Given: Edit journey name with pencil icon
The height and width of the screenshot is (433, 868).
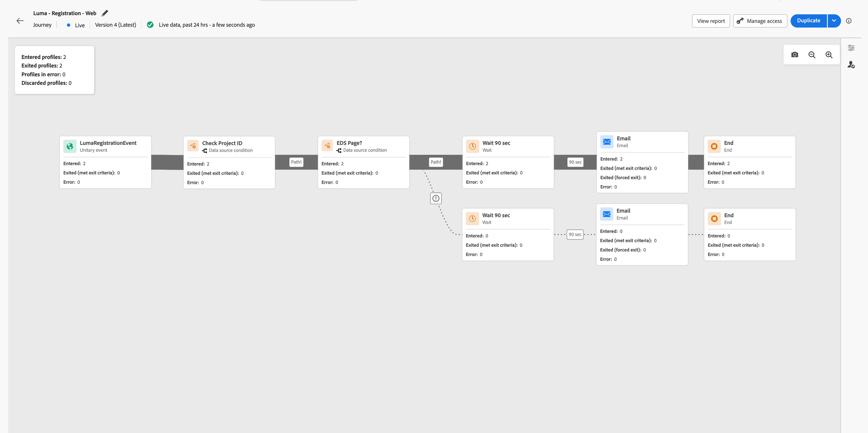Looking at the screenshot, I should click(105, 13).
